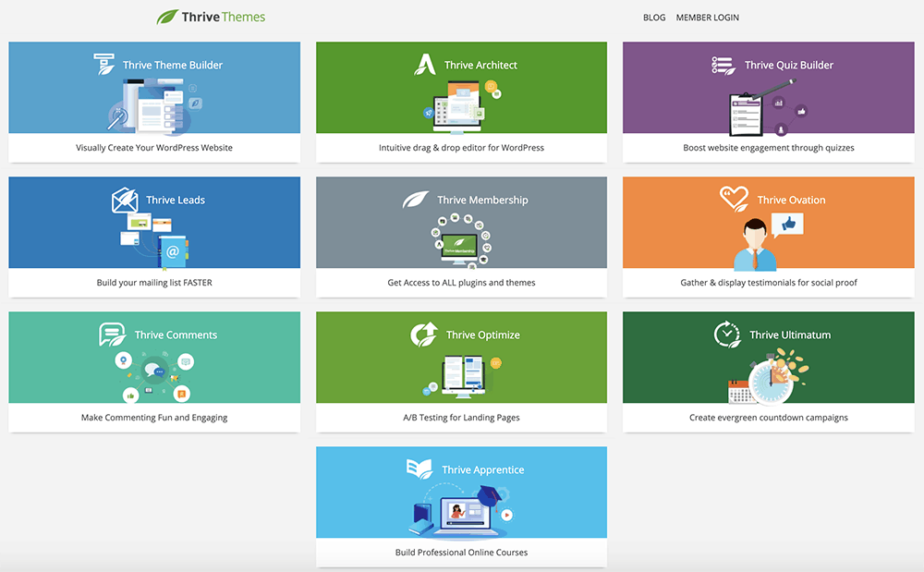Open the Thrive Ultimatum title link
The image size is (924, 572).
pos(790,335)
